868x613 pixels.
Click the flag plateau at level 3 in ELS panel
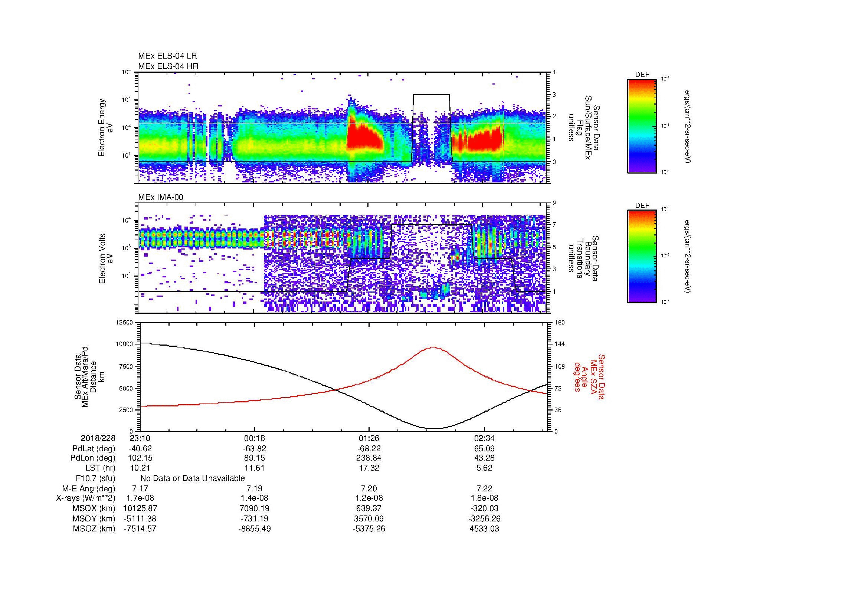(431, 95)
